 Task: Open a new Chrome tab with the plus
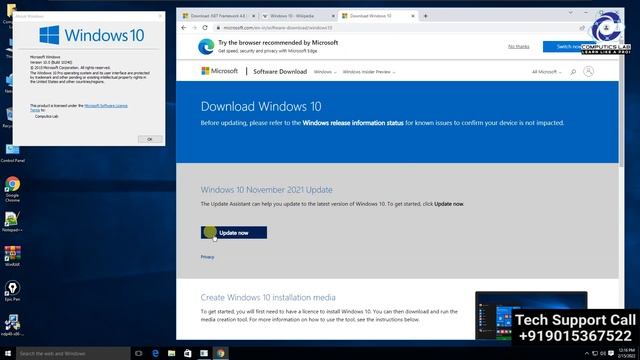425,16
